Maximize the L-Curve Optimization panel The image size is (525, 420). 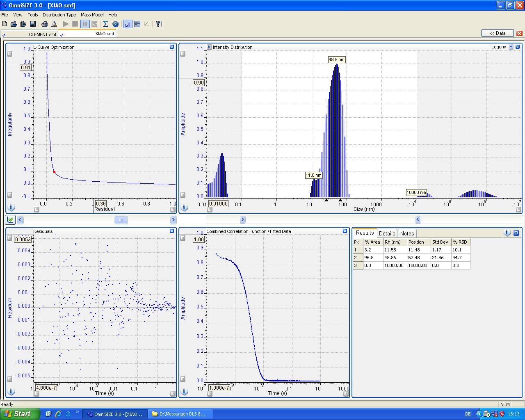tap(172, 47)
